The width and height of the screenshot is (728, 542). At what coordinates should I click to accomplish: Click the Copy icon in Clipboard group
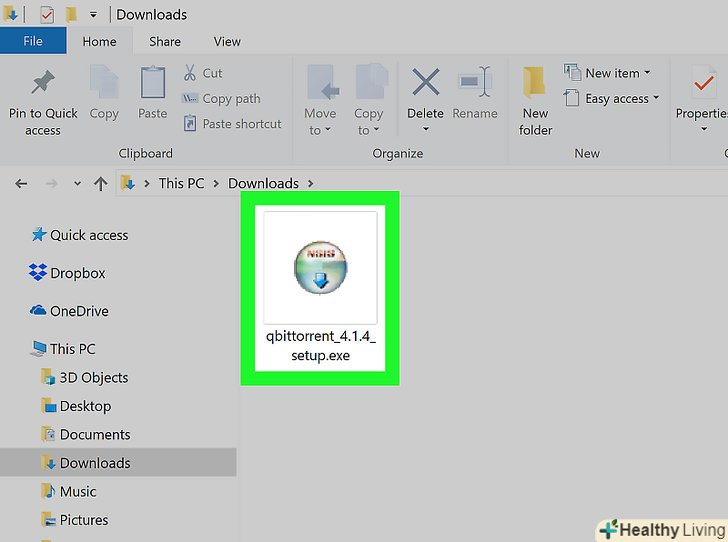104,82
